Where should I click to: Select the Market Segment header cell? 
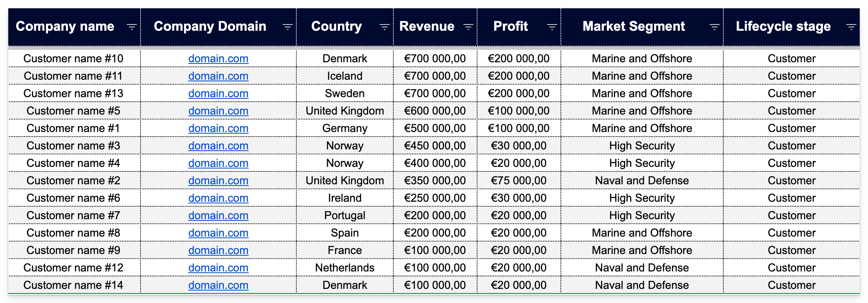point(633,27)
